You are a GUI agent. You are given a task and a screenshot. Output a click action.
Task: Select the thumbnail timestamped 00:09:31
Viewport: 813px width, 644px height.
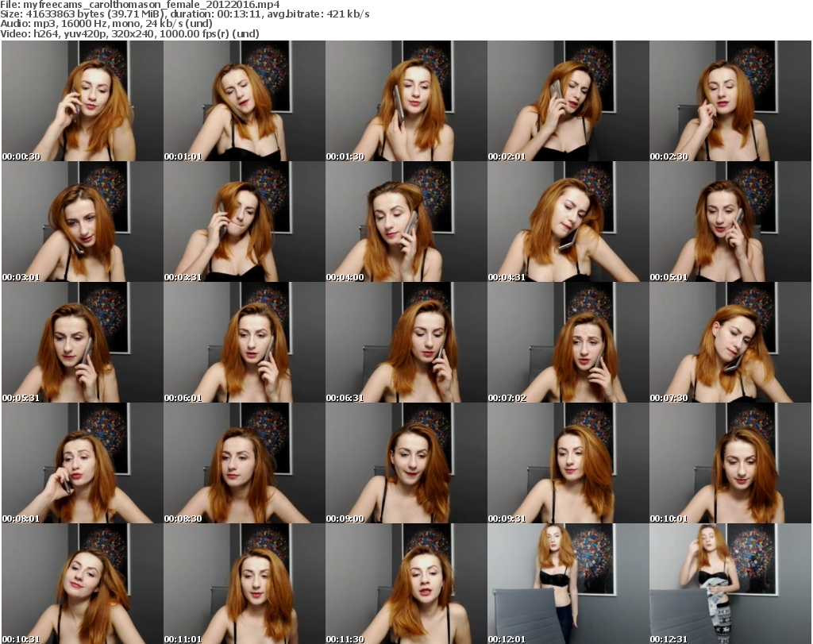[567, 463]
